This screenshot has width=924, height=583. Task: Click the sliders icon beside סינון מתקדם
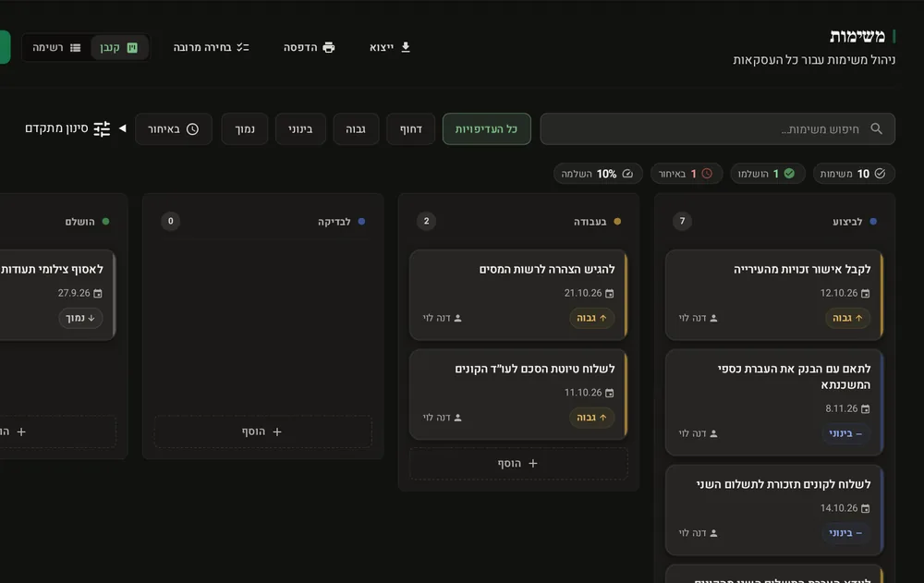pyautogui.click(x=102, y=128)
